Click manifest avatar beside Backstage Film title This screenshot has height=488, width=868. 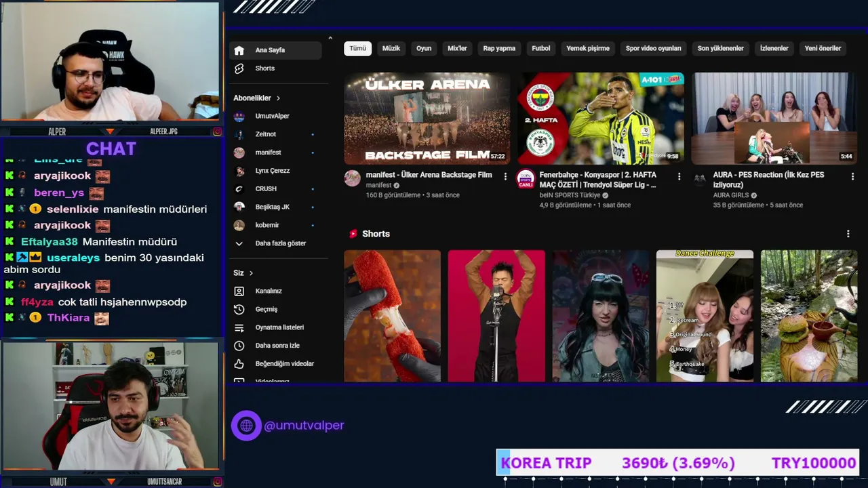352,178
